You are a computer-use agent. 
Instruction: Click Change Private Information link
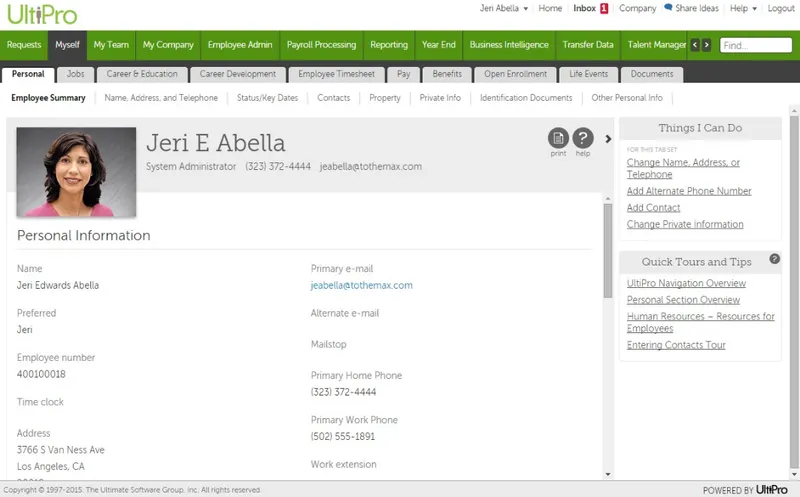pyautogui.click(x=685, y=224)
